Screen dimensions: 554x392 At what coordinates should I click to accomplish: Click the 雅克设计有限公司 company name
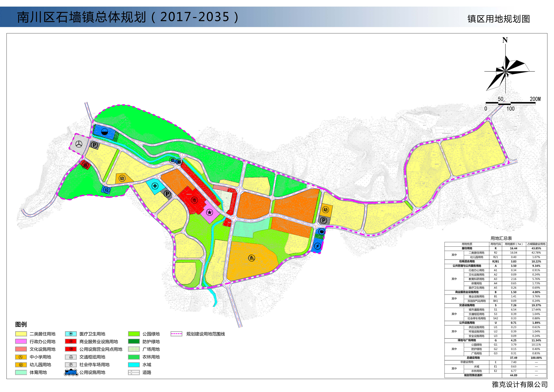tap(519, 385)
